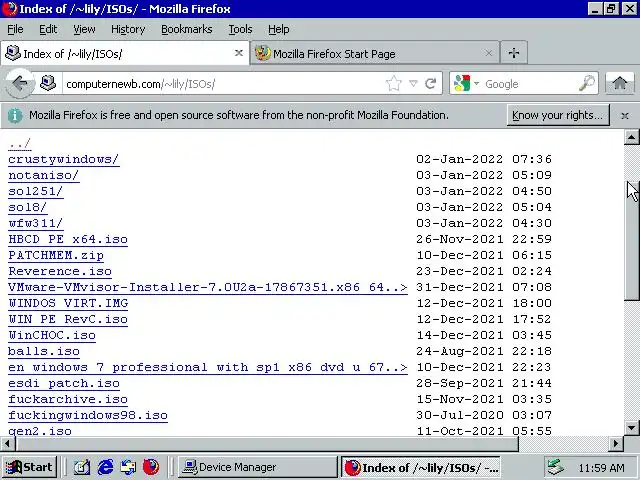Screen dimensions: 640x480
Task: Go to the Home page icon
Action: (x=620, y=83)
